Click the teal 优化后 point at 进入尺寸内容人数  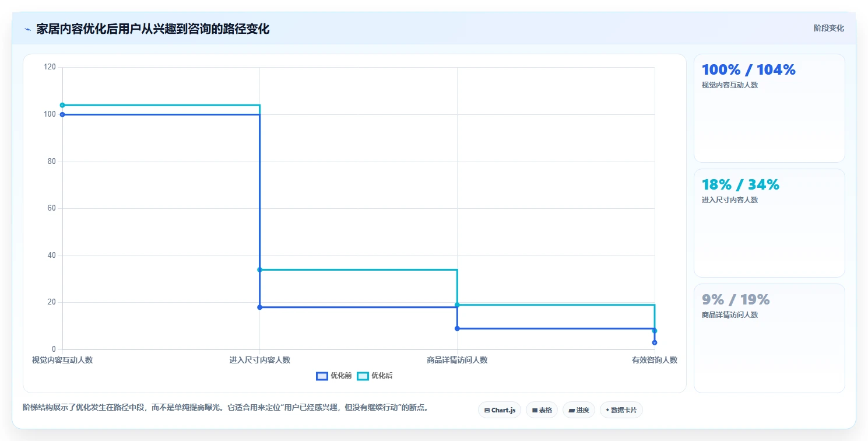259,269
